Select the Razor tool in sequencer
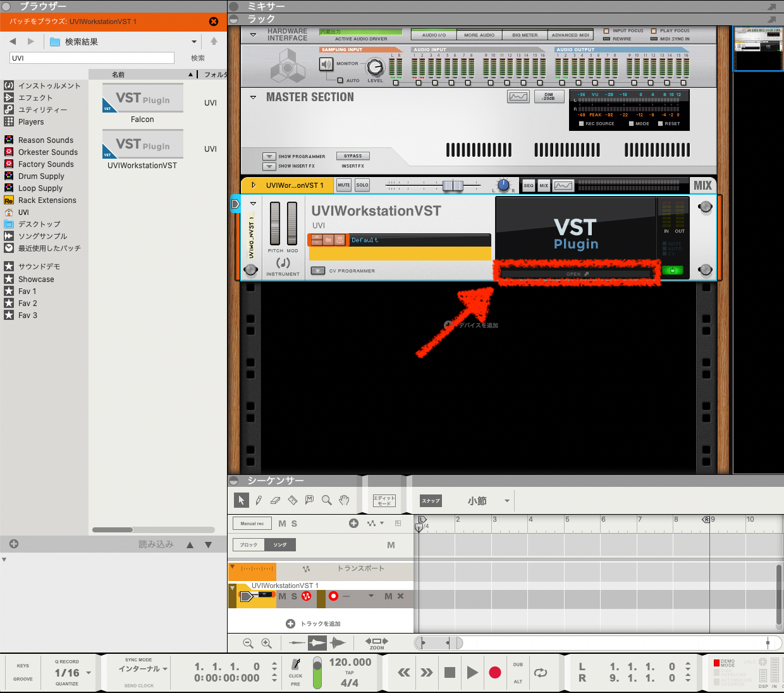 [292, 500]
